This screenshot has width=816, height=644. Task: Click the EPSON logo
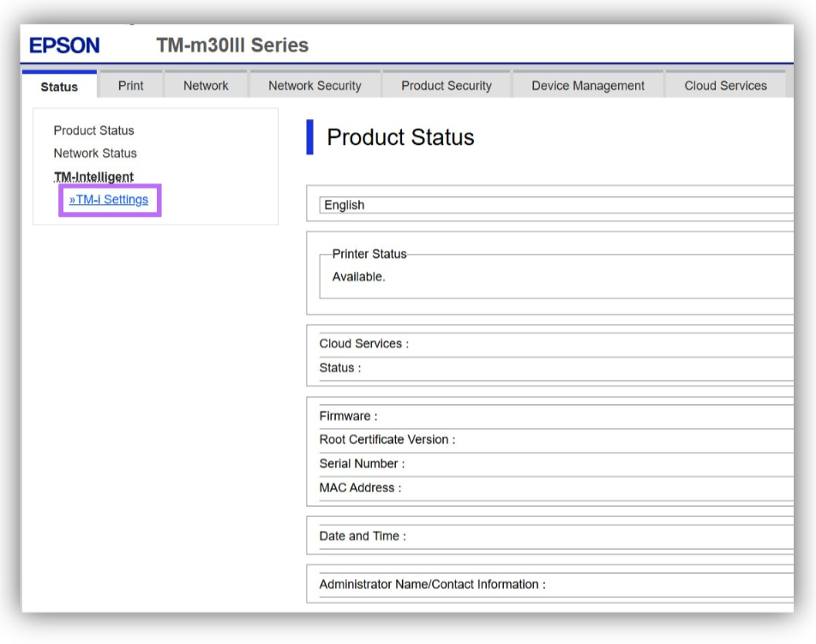tap(64, 45)
